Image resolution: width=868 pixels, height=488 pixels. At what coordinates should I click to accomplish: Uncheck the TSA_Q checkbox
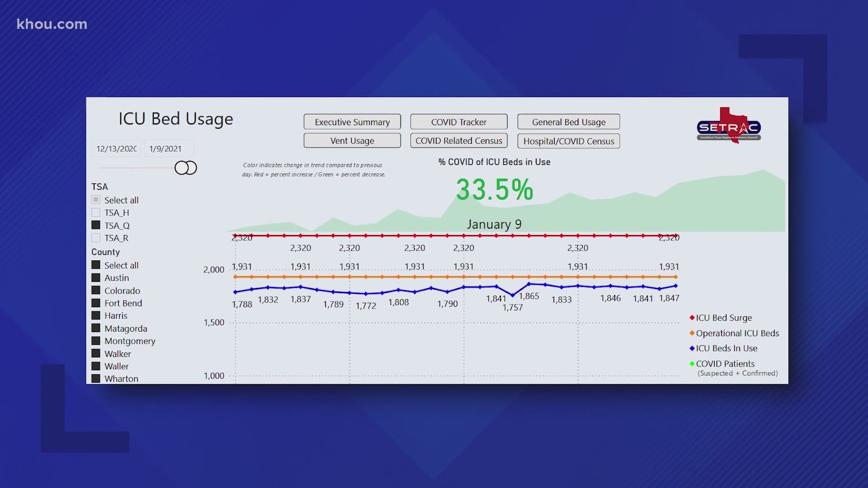point(96,225)
